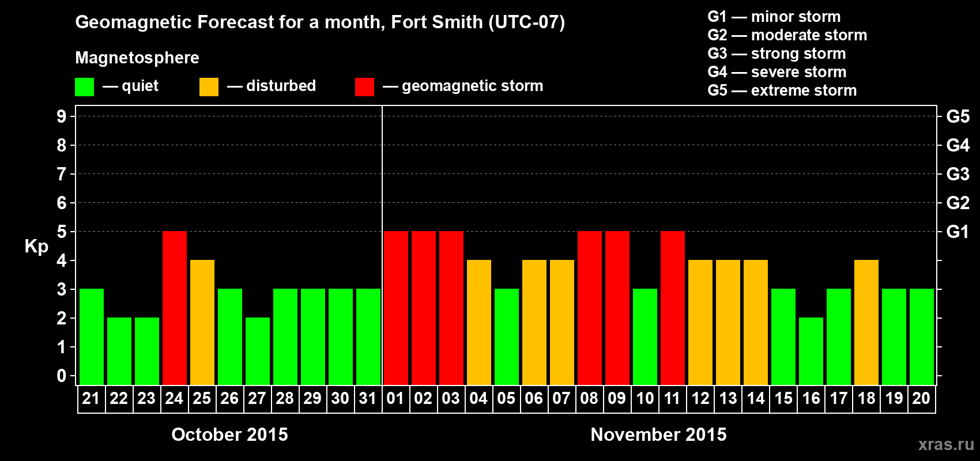Click the red bar for November 09

tap(617, 308)
